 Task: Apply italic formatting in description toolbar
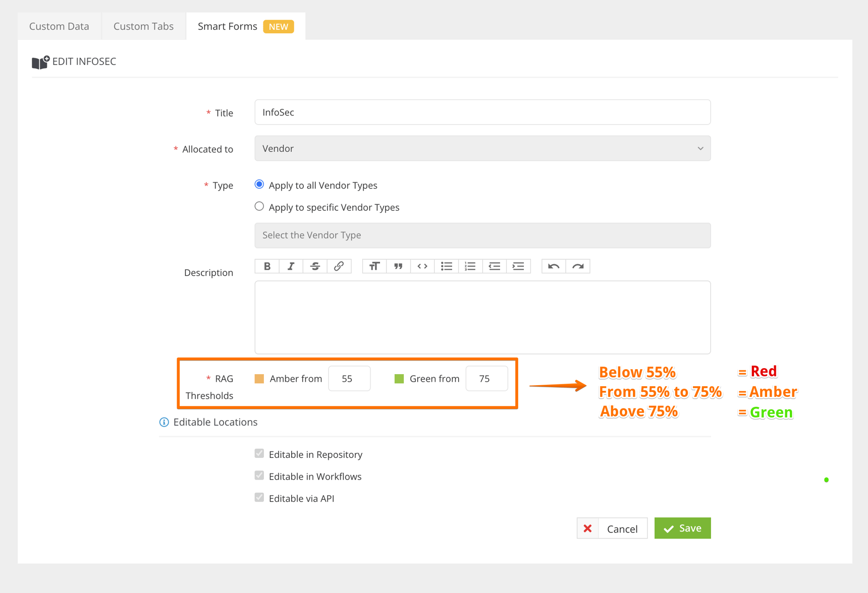pyautogui.click(x=291, y=266)
